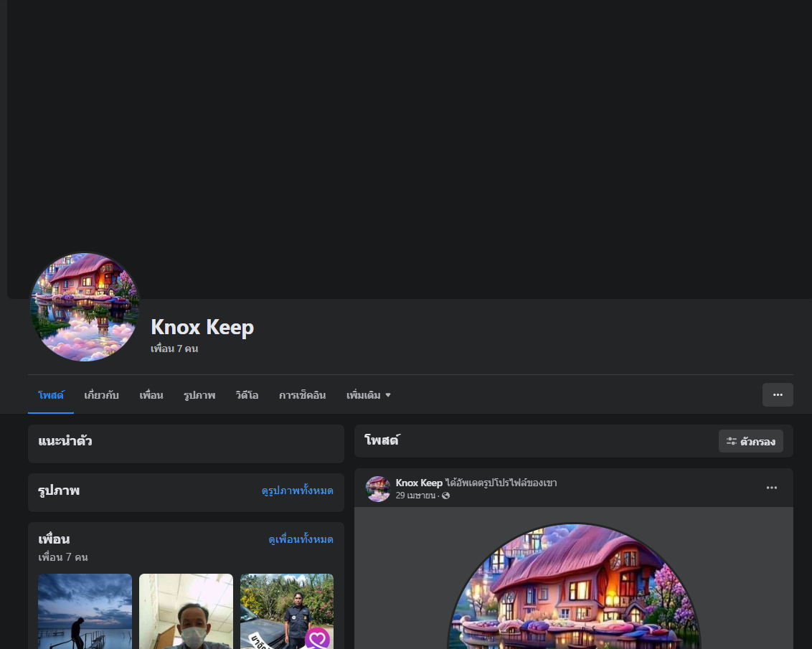Image resolution: width=812 pixels, height=649 pixels.
Task: Open the เกี่ยวกับ tab
Action: click(102, 395)
